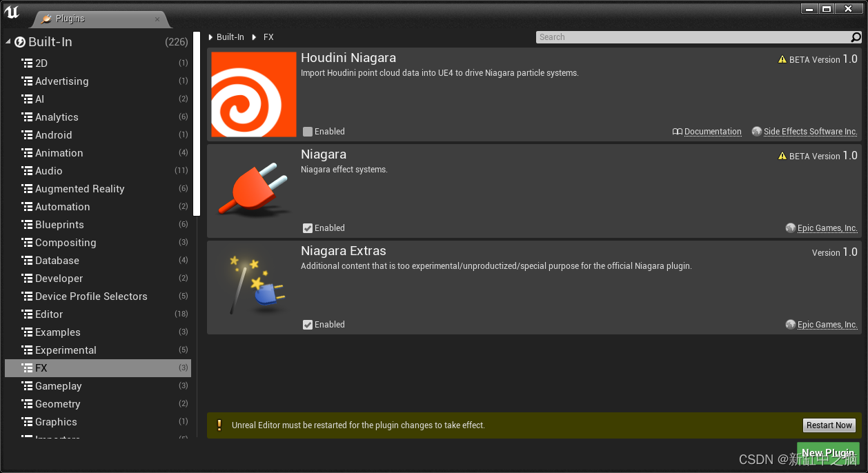This screenshot has height=473, width=868.
Task: Enable the Houdini Niagara plugin checkbox
Action: pyautogui.click(x=308, y=132)
